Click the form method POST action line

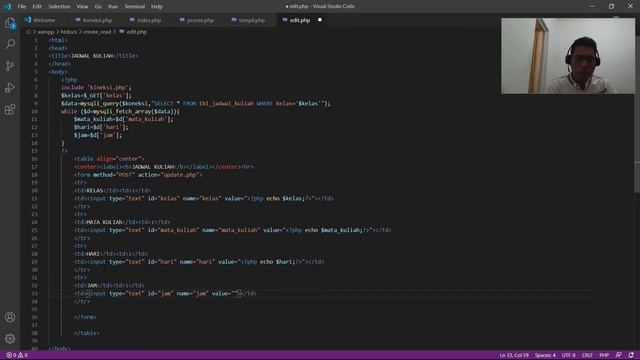[138, 175]
